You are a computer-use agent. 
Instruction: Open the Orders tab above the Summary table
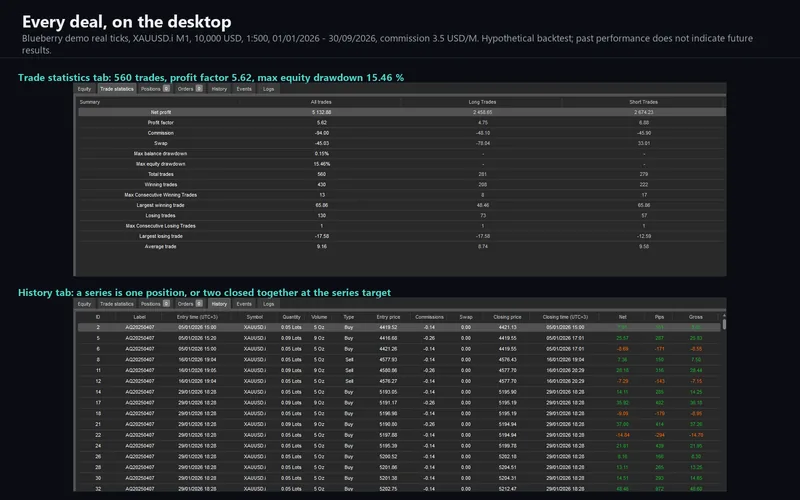tap(190, 89)
